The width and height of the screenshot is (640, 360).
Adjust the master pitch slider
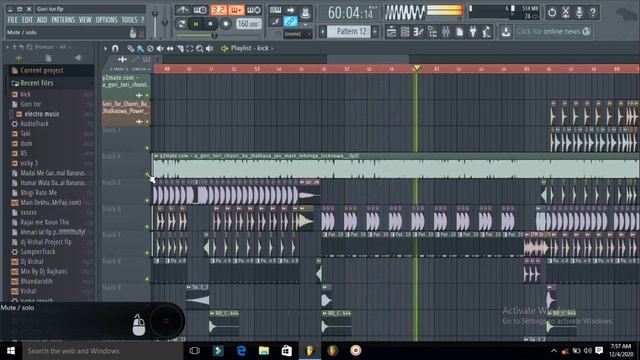164,24
